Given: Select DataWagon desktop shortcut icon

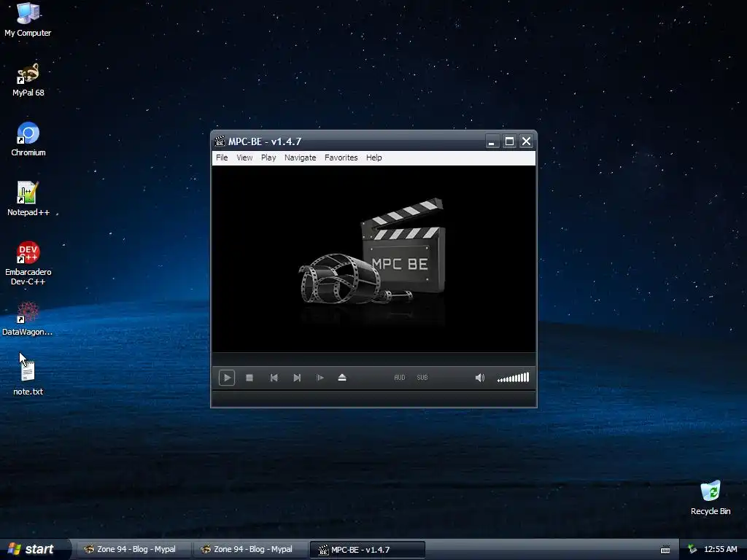Looking at the screenshot, I should [x=28, y=319].
